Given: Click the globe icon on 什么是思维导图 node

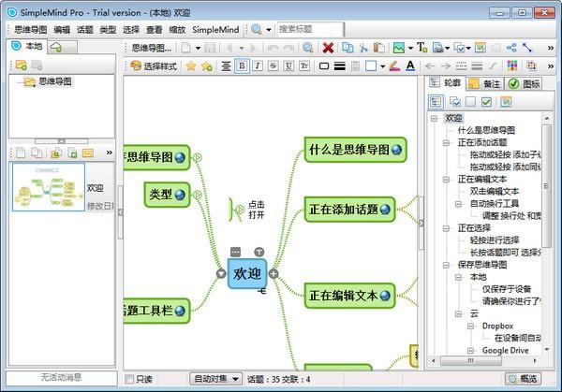Looking at the screenshot, I should click(x=397, y=150).
